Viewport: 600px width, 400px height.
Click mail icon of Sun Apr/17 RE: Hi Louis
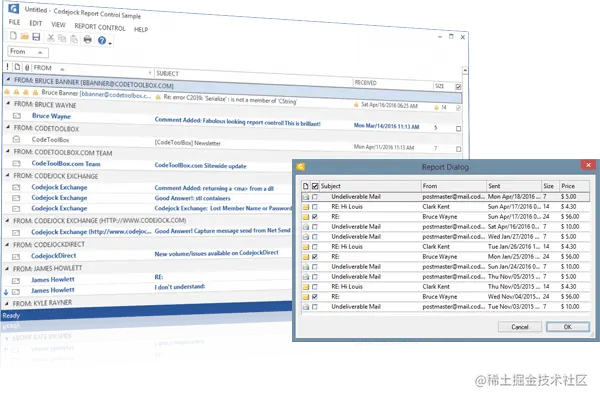(306, 207)
